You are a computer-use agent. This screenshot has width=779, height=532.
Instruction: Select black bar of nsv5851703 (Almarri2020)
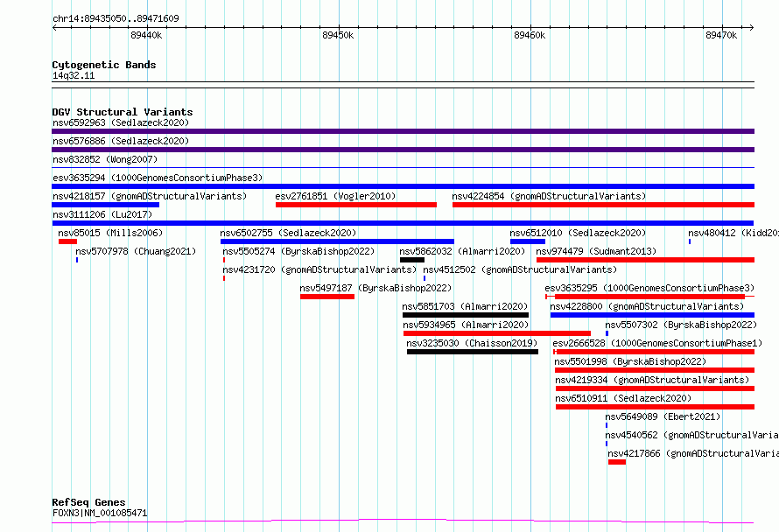click(466, 315)
